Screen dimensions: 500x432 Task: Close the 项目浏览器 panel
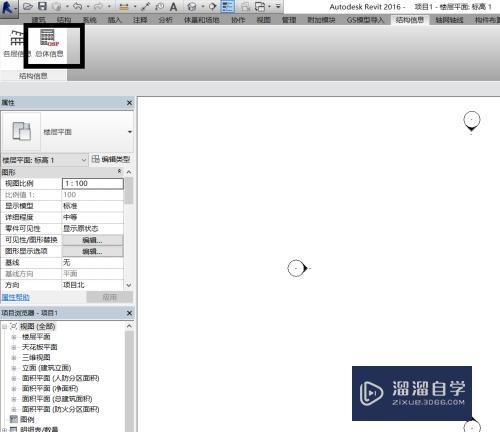tap(129, 313)
